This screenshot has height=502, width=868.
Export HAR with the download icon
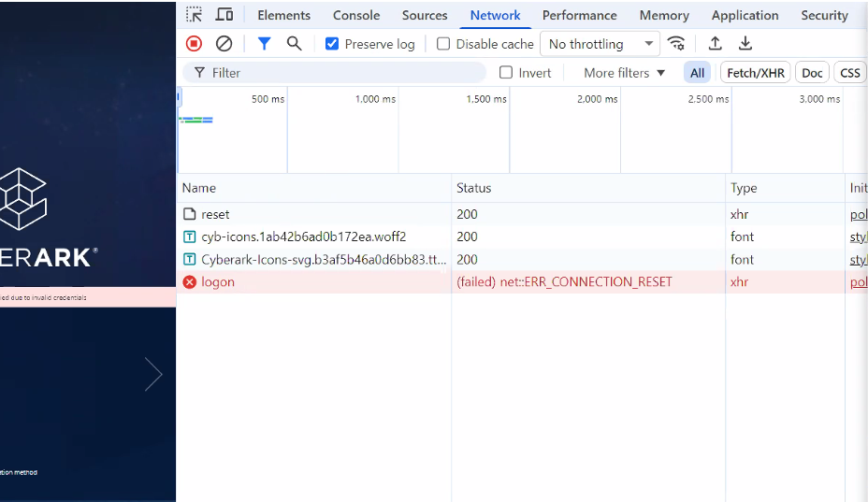745,44
